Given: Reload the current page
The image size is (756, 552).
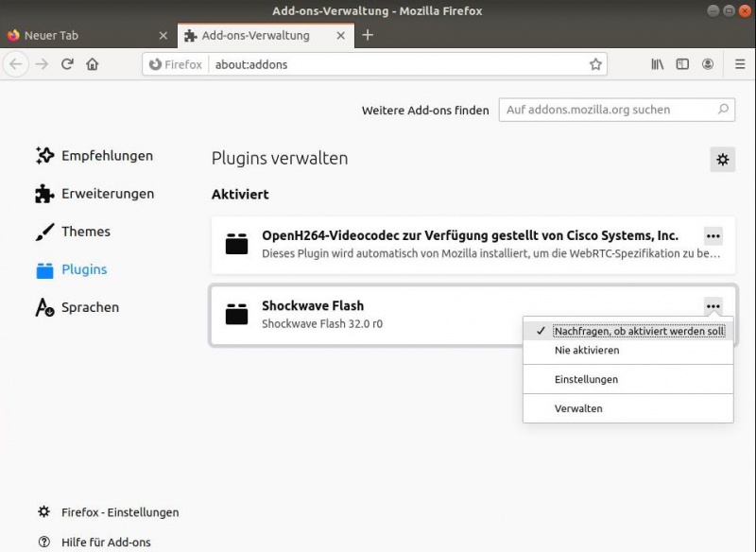Looking at the screenshot, I should click(x=67, y=64).
